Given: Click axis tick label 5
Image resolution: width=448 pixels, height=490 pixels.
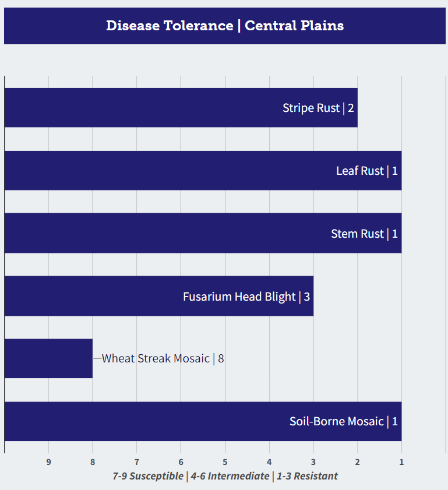Looking at the screenshot, I should click(225, 462).
